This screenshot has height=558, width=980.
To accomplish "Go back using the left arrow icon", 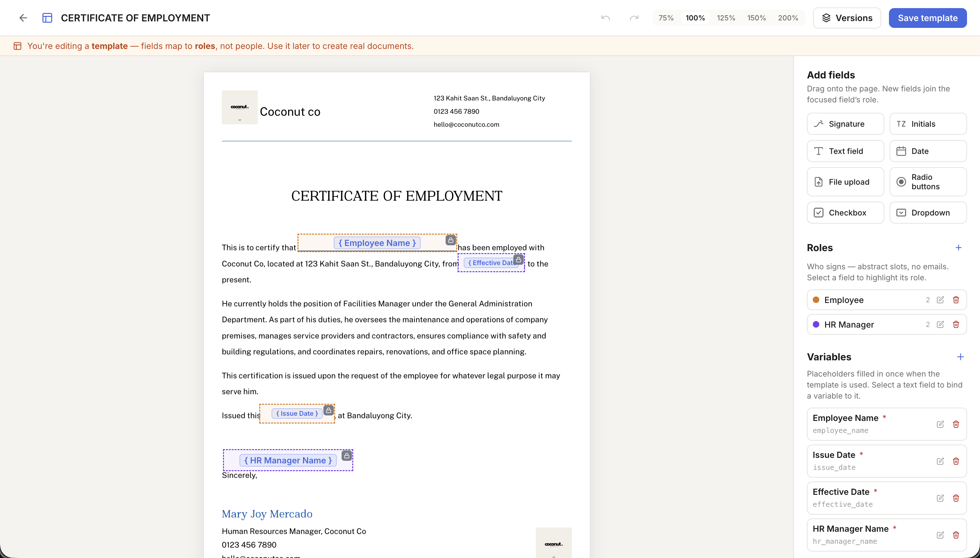I will (23, 18).
